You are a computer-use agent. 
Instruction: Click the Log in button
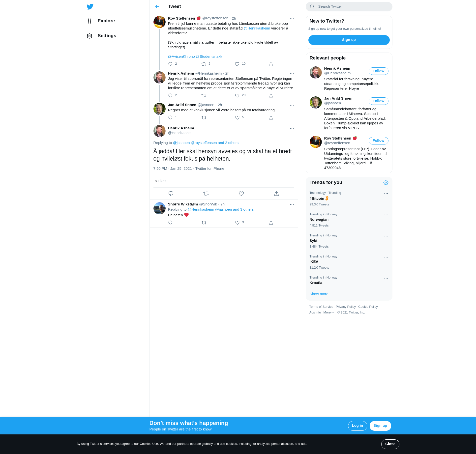[x=357, y=426]
